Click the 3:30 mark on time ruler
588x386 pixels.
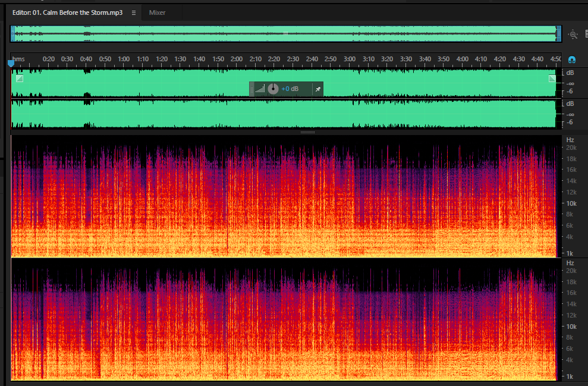pyautogui.click(x=405, y=59)
